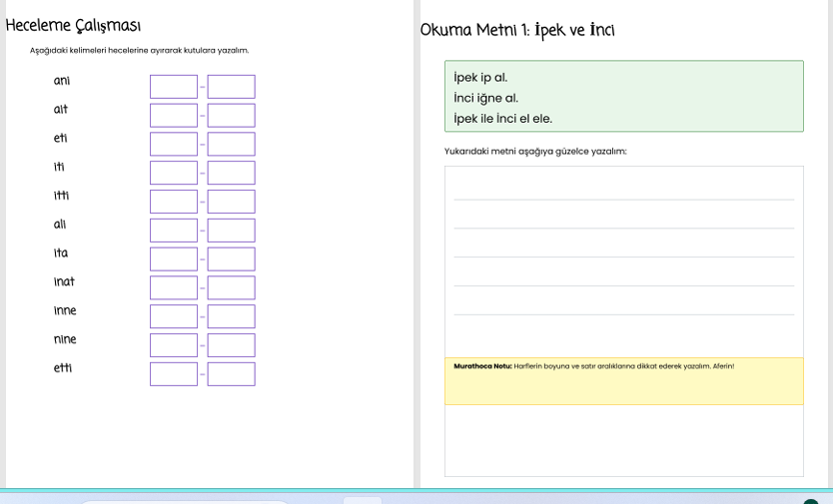Click the line "İpek ip al."

pos(480,78)
